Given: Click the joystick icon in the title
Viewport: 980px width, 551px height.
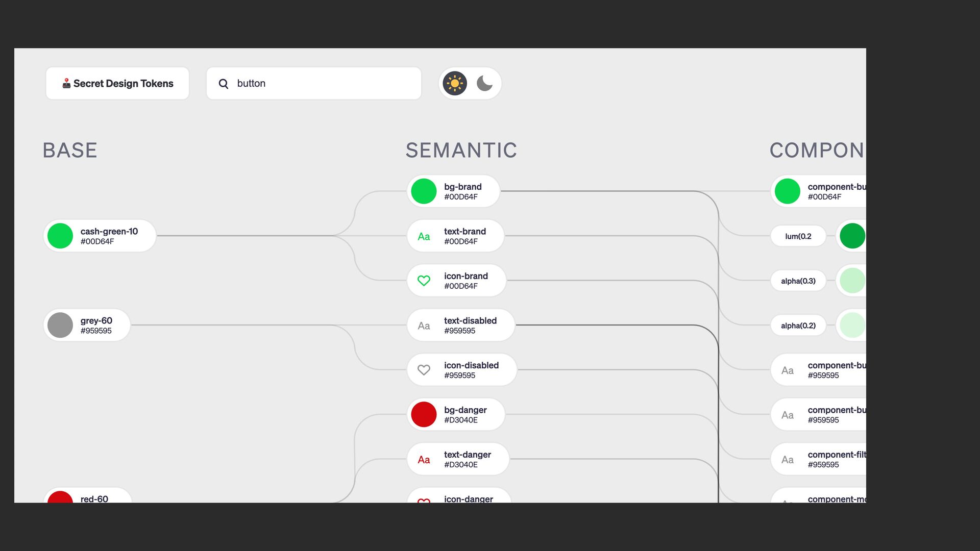Looking at the screenshot, I should (66, 84).
